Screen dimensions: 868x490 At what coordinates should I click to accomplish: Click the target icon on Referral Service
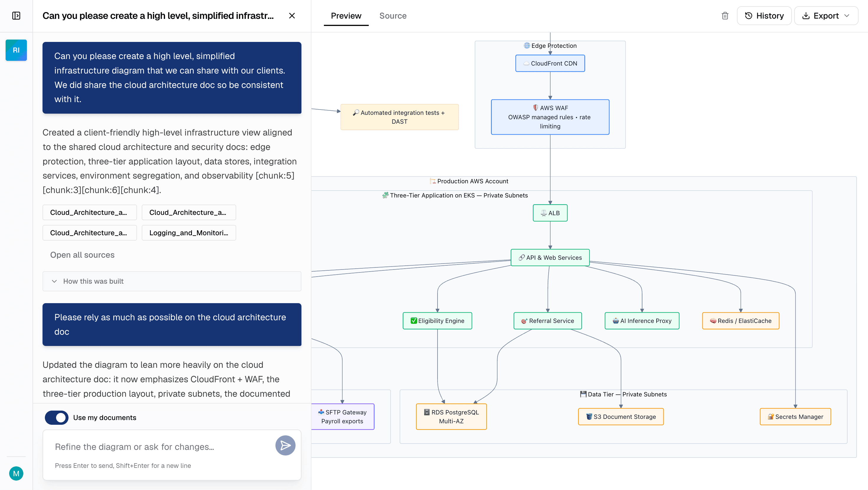[524, 321]
